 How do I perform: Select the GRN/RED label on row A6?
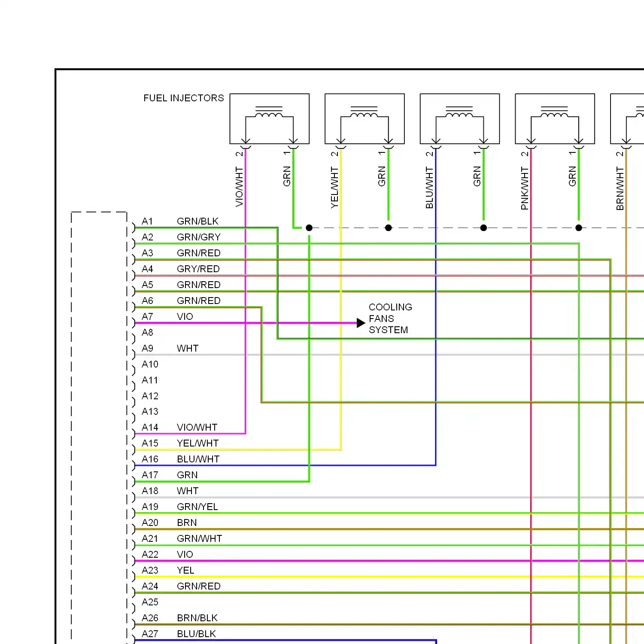(199, 301)
